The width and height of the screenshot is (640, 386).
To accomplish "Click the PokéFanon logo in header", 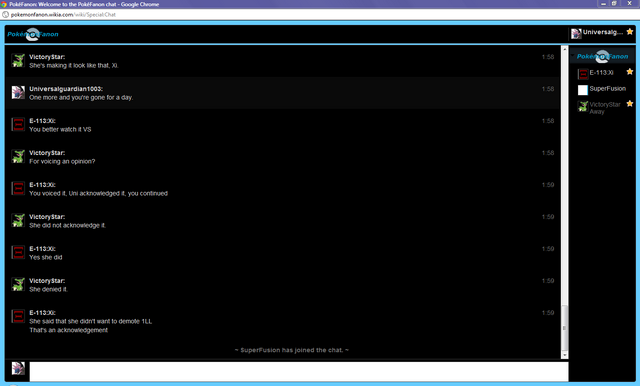I will (x=33, y=34).
